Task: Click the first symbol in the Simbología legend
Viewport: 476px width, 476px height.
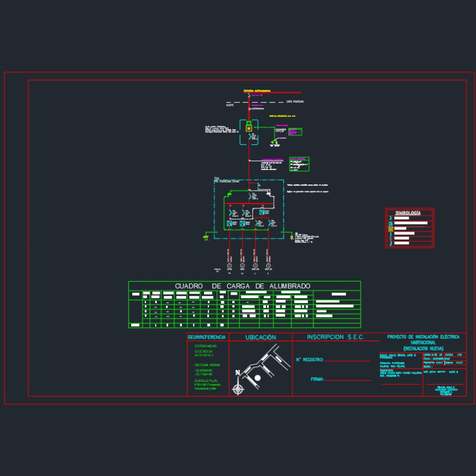Action: click(391, 217)
